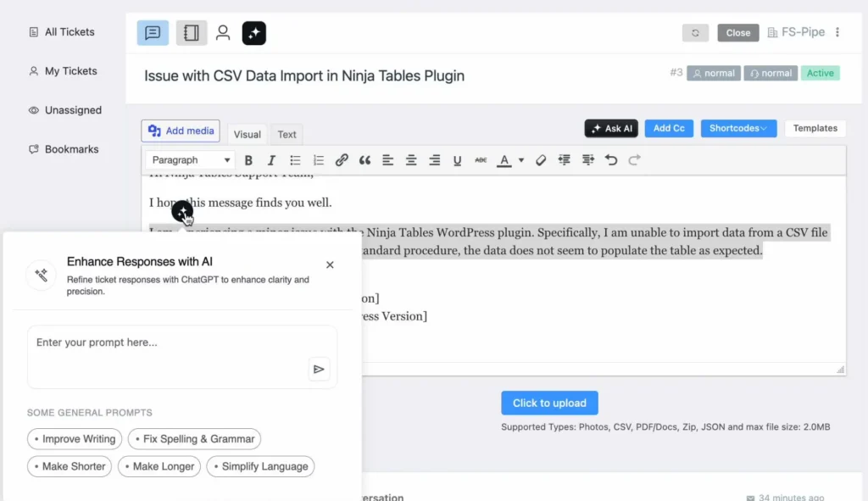Image resolution: width=868 pixels, height=501 pixels.
Task: Go to All Tickets
Action: pyautogui.click(x=62, y=32)
